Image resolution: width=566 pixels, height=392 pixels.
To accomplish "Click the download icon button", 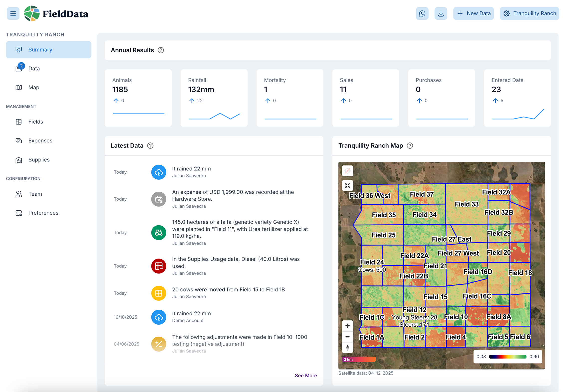I will [x=441, y=13].
